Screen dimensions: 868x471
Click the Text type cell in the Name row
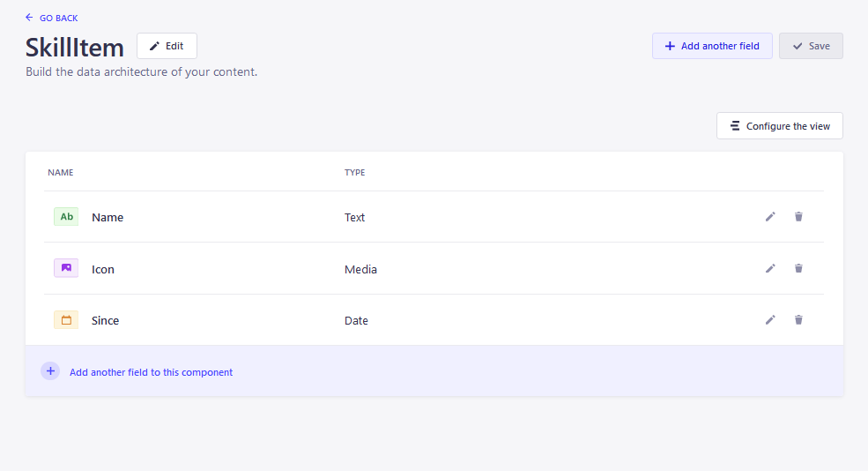click(354, 217)
